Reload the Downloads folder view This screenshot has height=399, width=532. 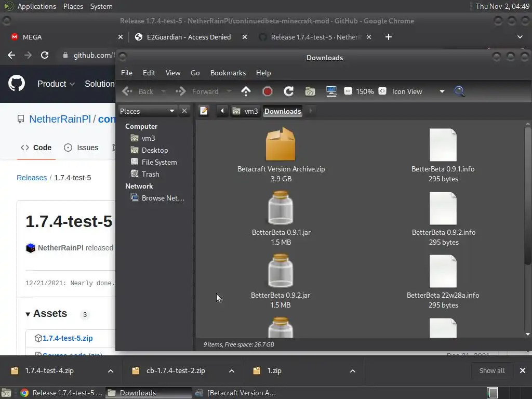tap(289, 91)
